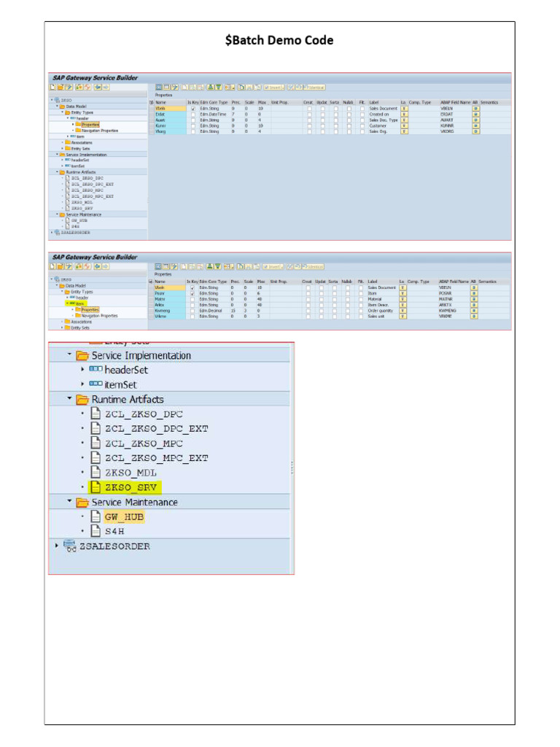This screenshot has height=747, width=560.
Task: Toggle the Is Key checkbox for Erdat
Action: coord(192,115)
